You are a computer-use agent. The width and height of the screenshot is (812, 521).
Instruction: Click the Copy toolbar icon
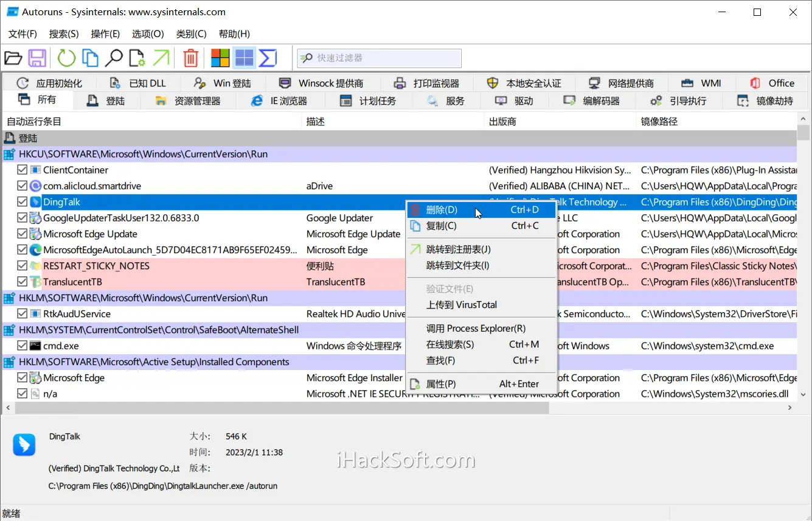coord(90,58)
